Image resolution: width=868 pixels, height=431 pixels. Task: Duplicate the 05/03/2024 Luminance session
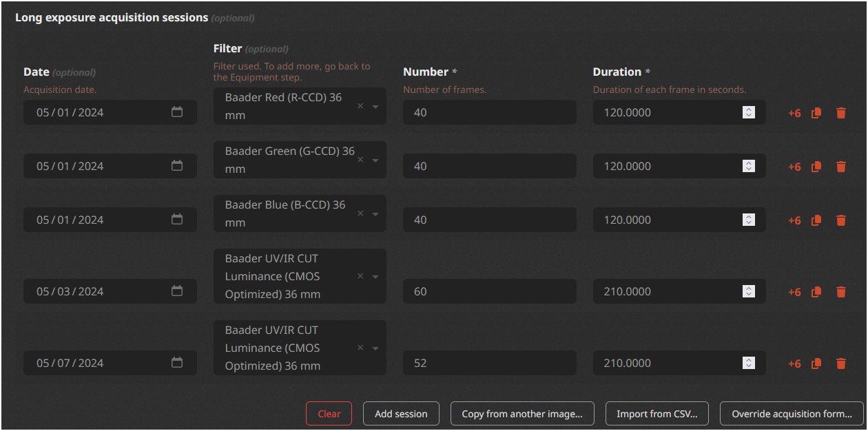click(816, 292)
